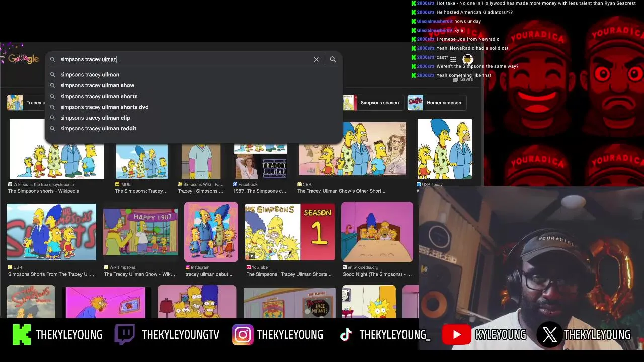Viewport: 644px width, 362px height.
Task: Open the YouTube 'Season 1' Tracey Ullman Shorts thumbnail
Action: [290, 232]
